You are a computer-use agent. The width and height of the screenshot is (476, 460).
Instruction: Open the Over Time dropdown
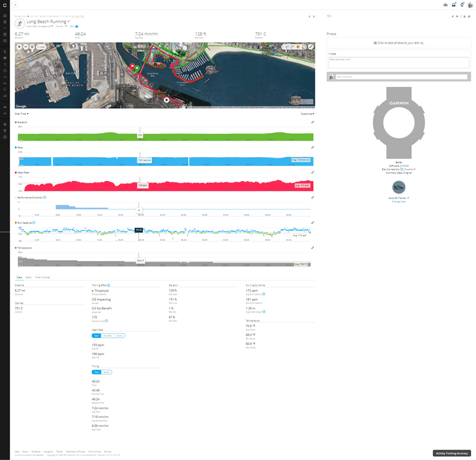click(x=22, y=114)
